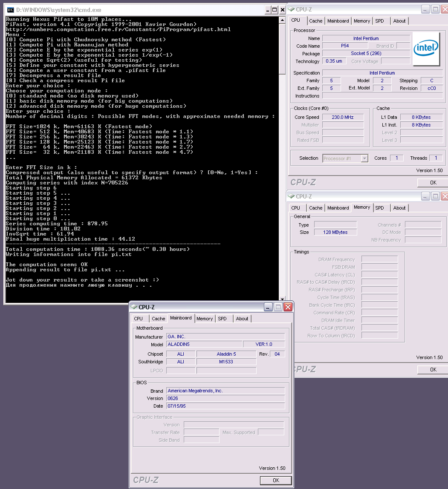Click BIOS Brand American Megatrends field
The image size is (448, 489).
[225, 391]
